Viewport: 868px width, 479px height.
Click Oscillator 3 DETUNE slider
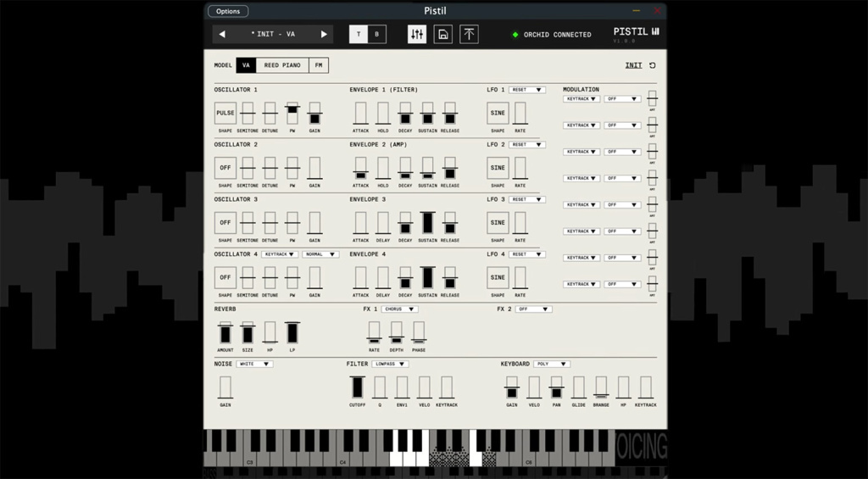270,223
